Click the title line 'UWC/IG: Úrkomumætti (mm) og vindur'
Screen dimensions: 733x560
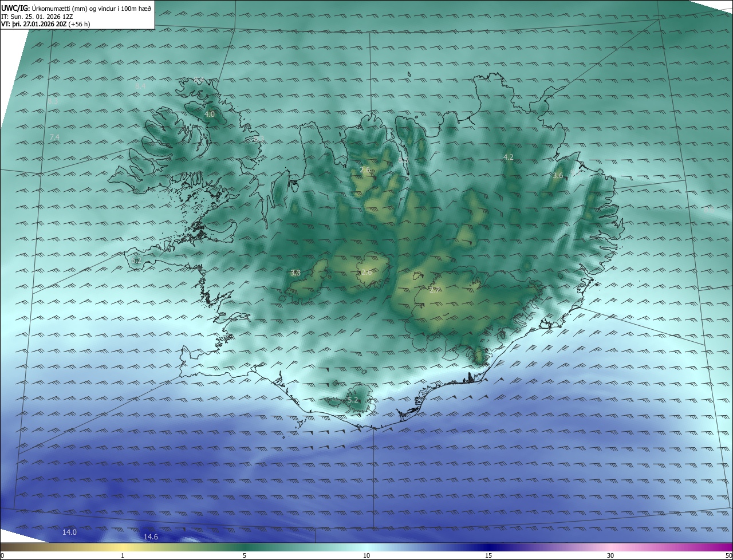click(76, 7)
